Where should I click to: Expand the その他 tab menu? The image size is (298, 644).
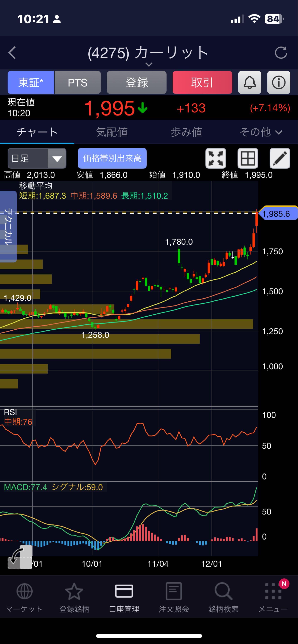click(260, 132)
